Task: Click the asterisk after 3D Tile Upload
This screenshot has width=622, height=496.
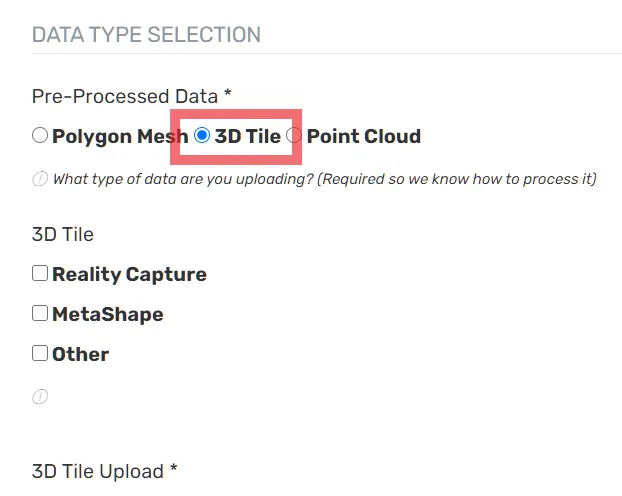Action: (173, 469)
